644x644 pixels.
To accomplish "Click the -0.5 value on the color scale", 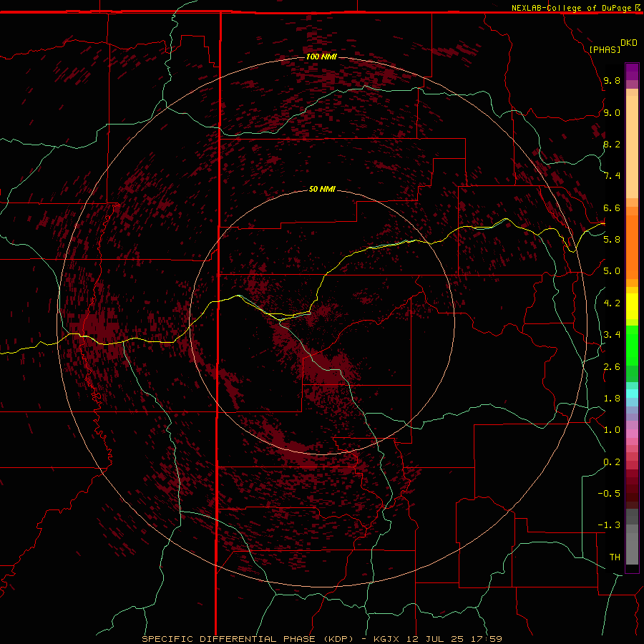I will point(609,493).
